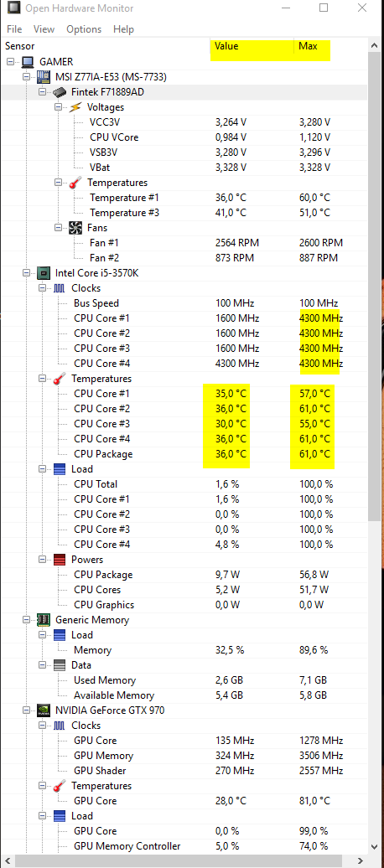Open the Options menu
The width and height of the screenshot is (384, 868).
point(84,29)
